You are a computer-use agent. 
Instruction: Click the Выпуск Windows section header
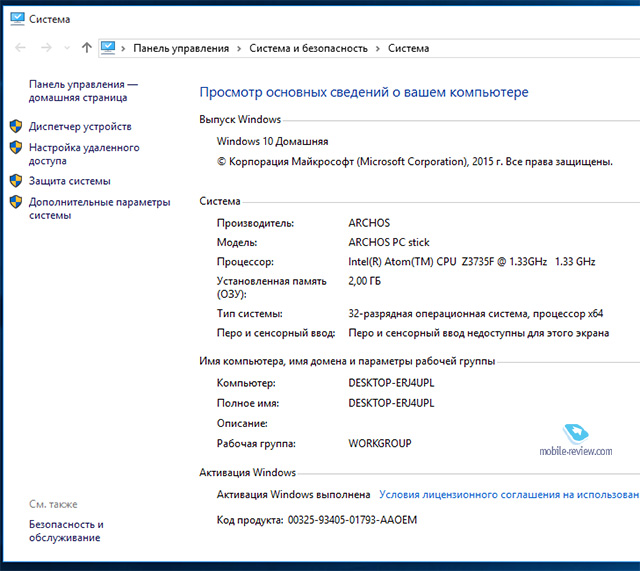[240, 120]
